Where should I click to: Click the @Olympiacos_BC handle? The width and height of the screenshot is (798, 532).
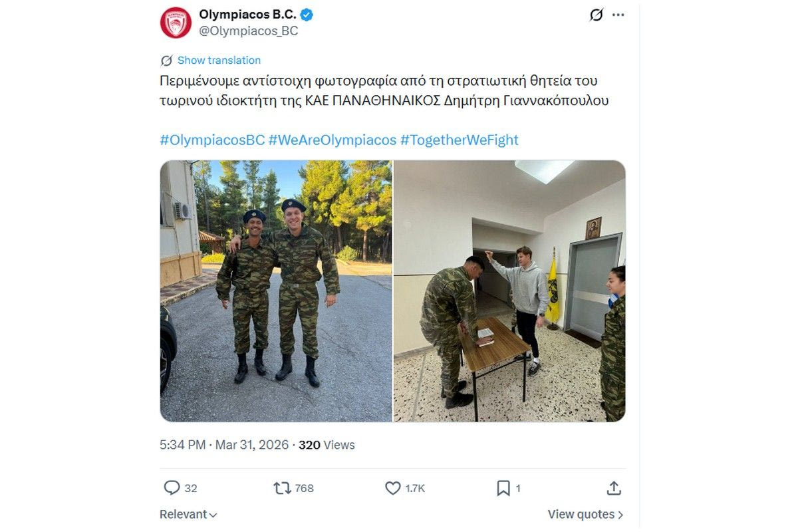(x=249, y=31)
